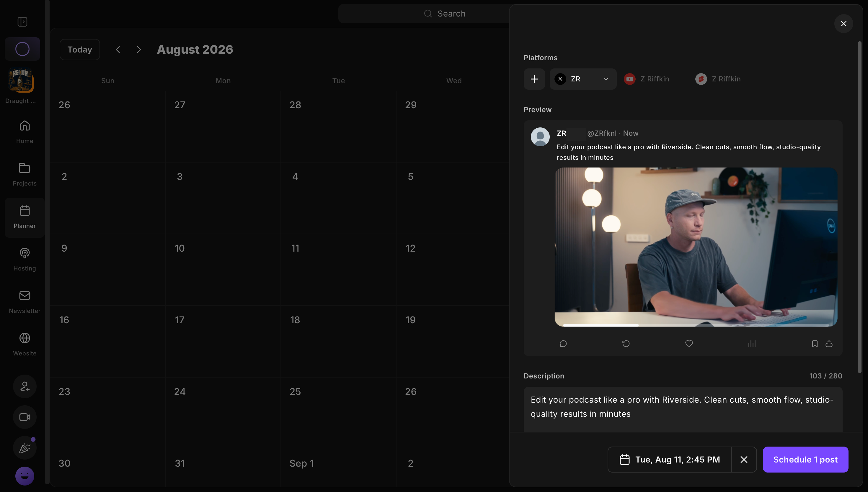Go to previous month arrow
868x492 pixels.
(118, 50)
